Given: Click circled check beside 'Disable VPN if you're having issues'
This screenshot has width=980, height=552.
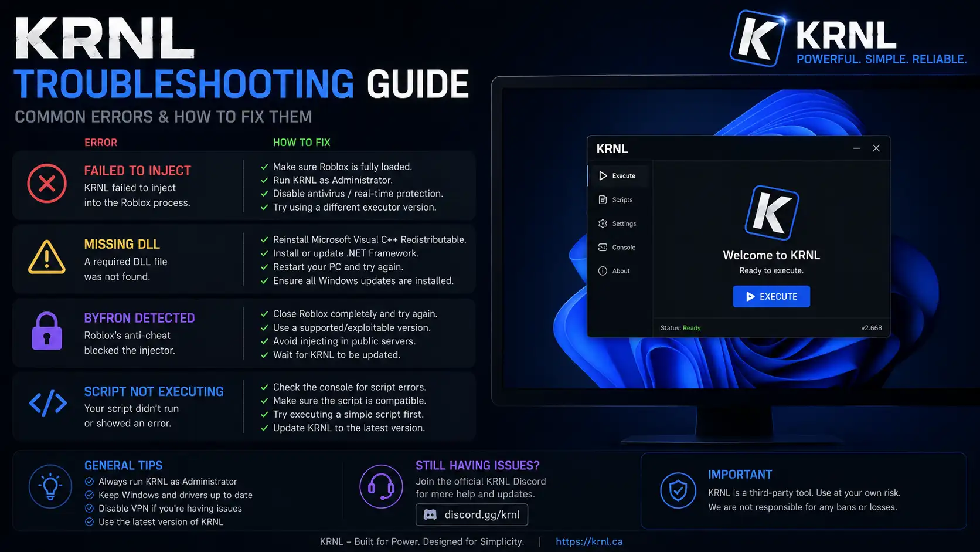Looking at the screenshot, I should (x=89, y=509).
